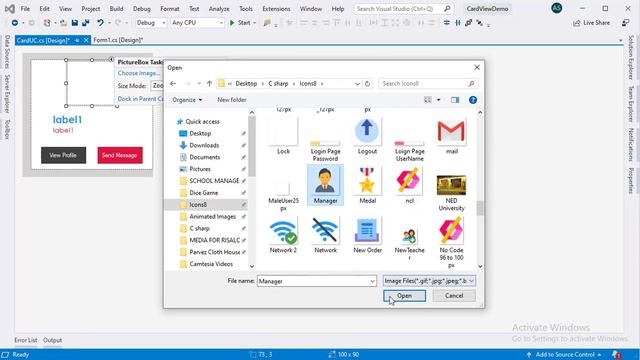Expand the recent locations dropdown arrow
The height and width of the screenshot is (360, 640).
(x=199, y=84)
